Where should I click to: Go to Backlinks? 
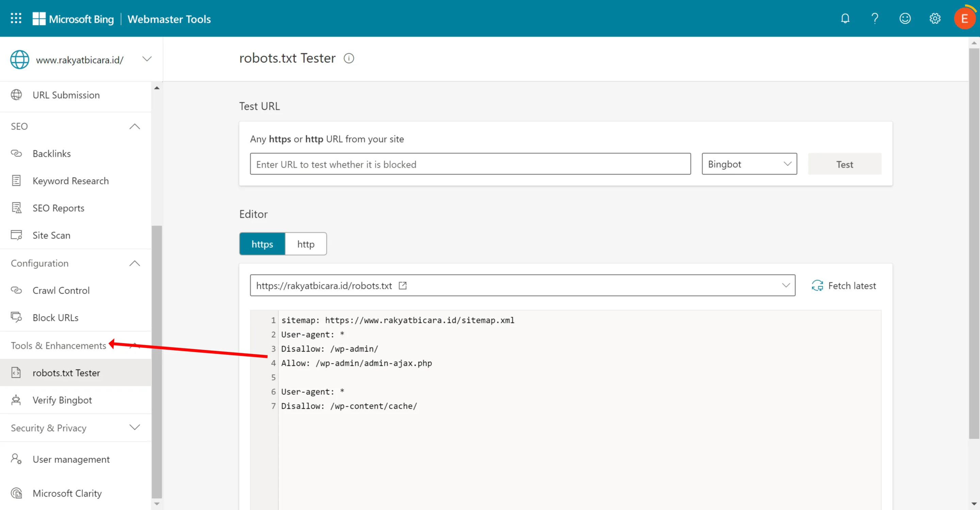(x=52, y=154)
